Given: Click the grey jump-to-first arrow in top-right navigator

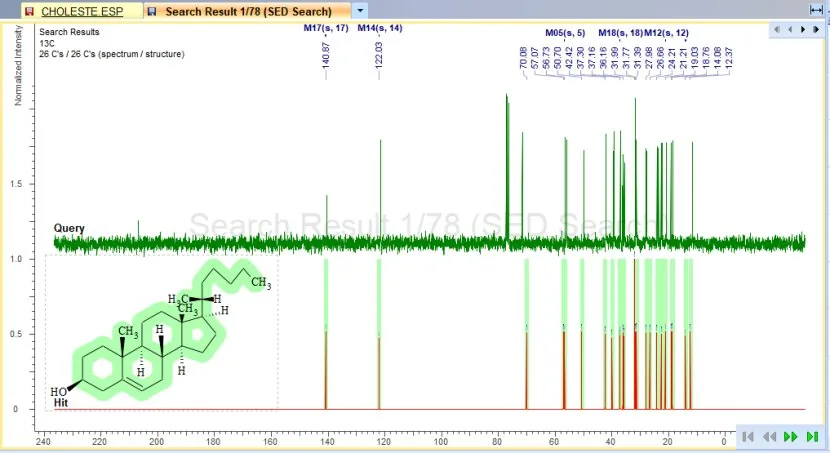Looking at the screenshot, I should point(777,30).
